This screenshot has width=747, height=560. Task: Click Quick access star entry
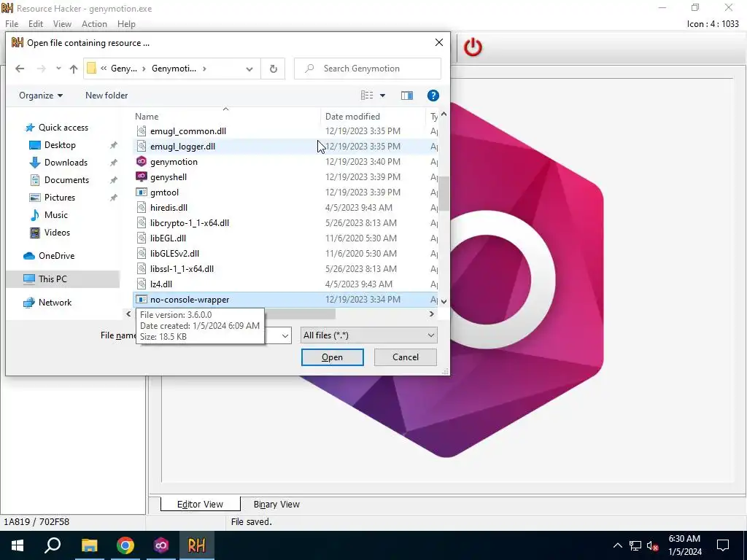click(x=63, y=128)
